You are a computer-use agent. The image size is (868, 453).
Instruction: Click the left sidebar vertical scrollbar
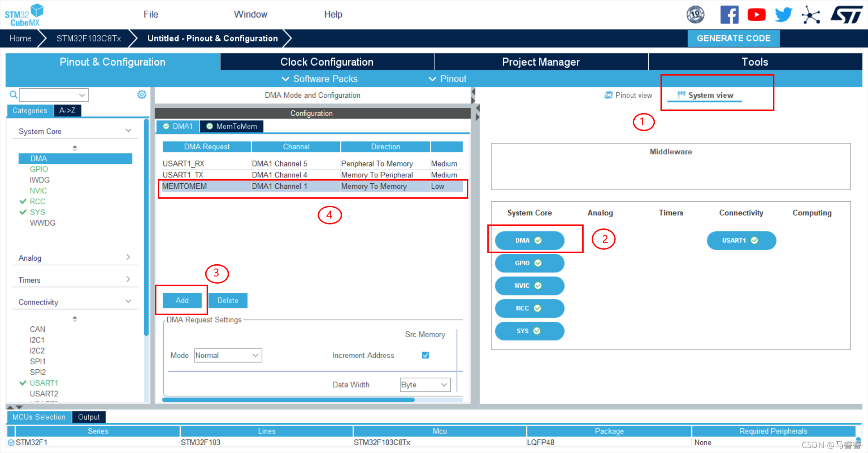(146, 228)
